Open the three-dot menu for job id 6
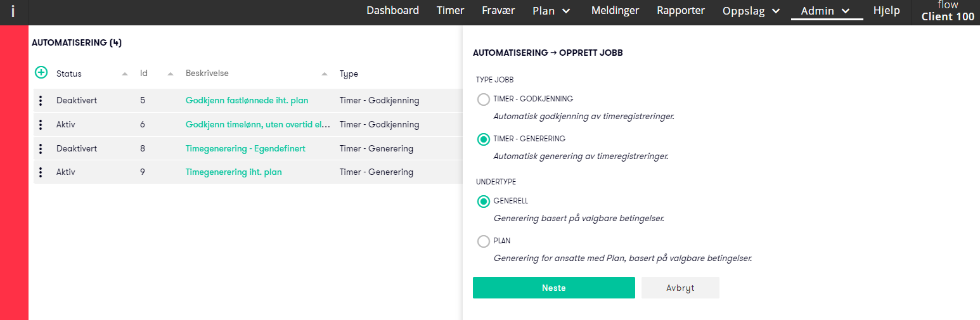Viewport: 980px width, 320px height. [x=41, y=124]
